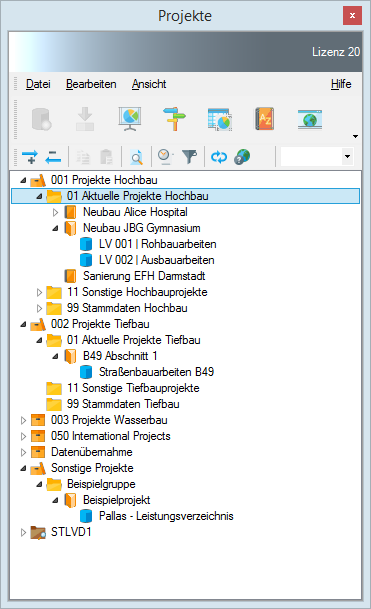Viewport: 371px width, 609px height.
Task: Click blue cylinder icon of LV 001 Rohbauarbeiten
Action: point(86,244)
